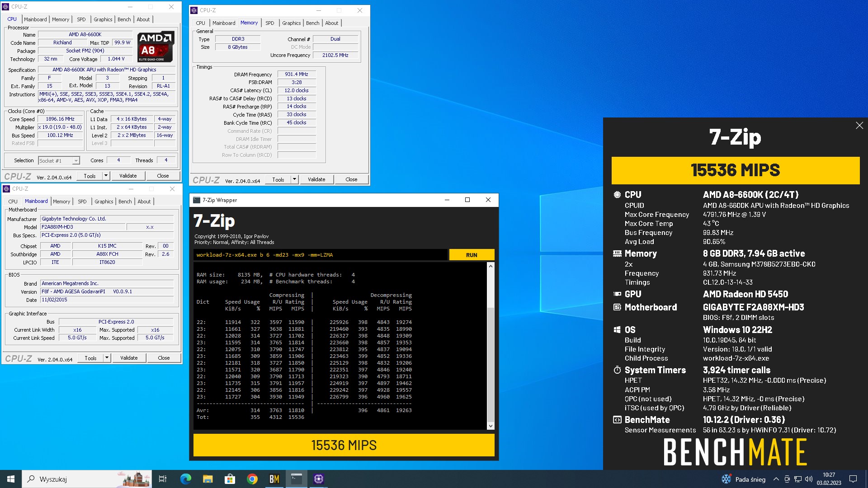
Task: Open SPD tab in Memory window
Action: click(270, 23)
